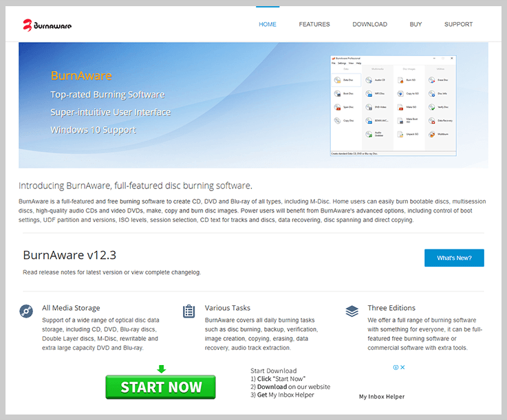This screenshot has height=420, width=507.
Task: Click the What's New? button
Action: 454,258
